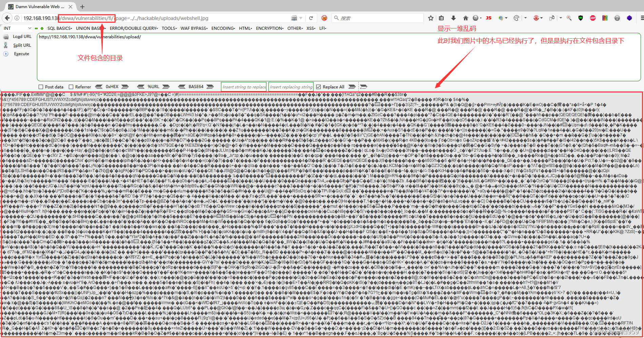
Task: Open the gray gear extension icon
Action: [617, 18]
